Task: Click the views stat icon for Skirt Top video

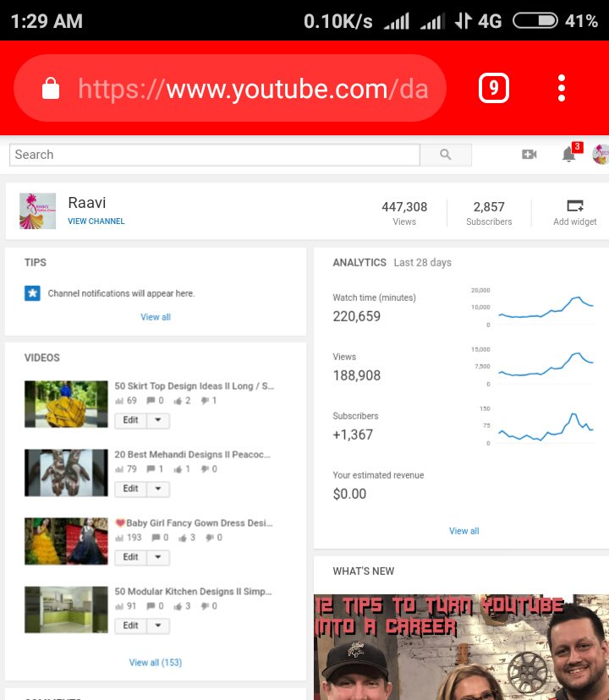Action: click(119, 401)
